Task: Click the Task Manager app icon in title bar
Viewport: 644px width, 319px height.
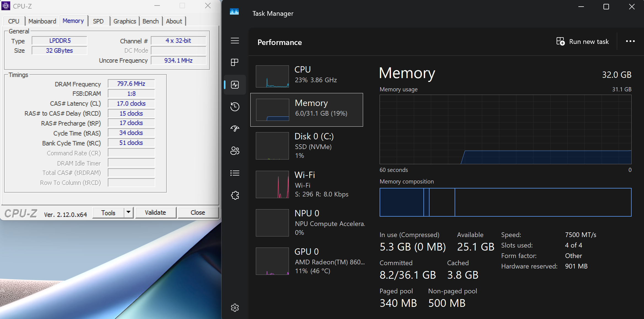Action: tap(234, 12)
